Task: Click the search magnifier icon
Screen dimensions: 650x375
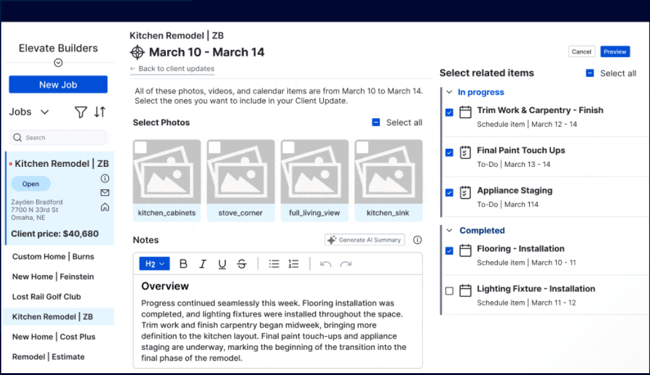Action: coord(17,138)
